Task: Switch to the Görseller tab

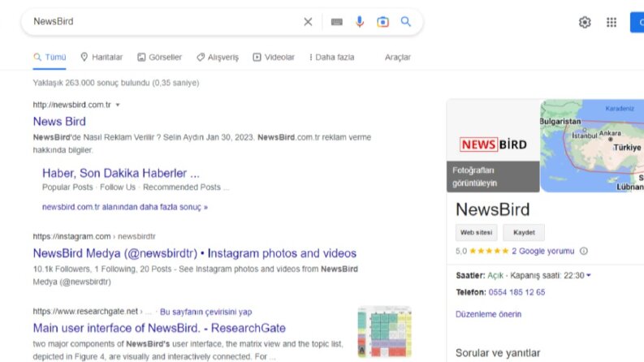Action: (159, 57)
